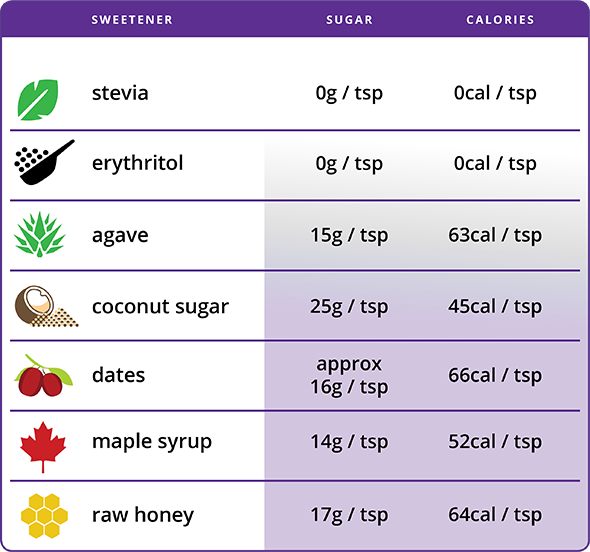Click the raw honey label
Image resolution: width=590 pixels, height=552 pixels.
[x=143, y=515]
